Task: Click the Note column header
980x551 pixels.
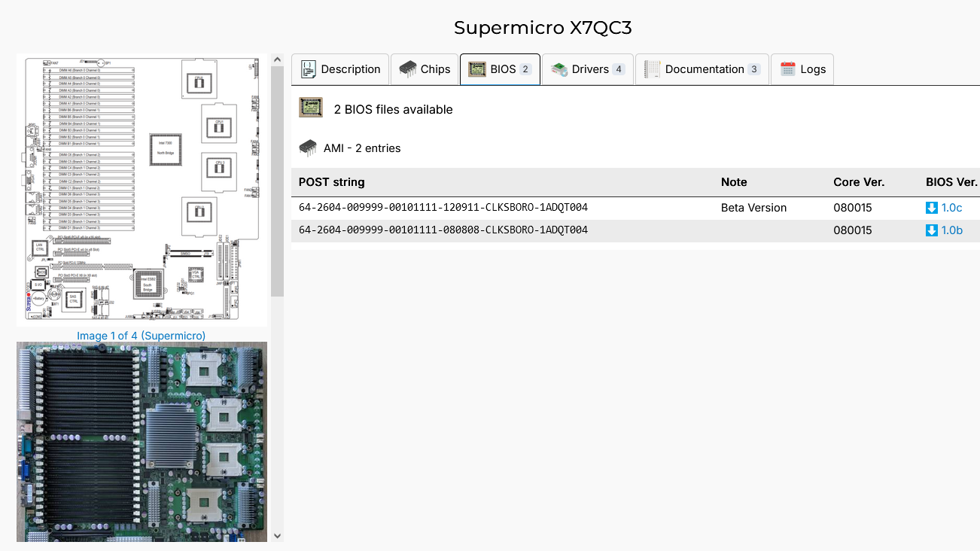Action: [x=734, y=182]
